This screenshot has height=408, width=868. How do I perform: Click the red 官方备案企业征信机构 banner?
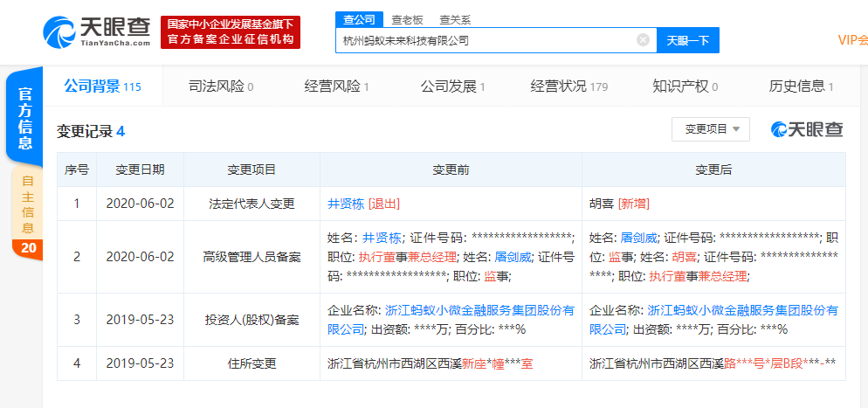[231, 32]
